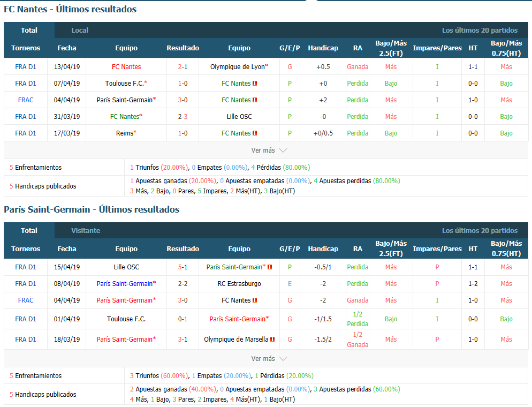This screenshot has width=532, height=407.
Task: Open 2-2 result of PSG vs Estrasburgo
Action: coord(183,284)
